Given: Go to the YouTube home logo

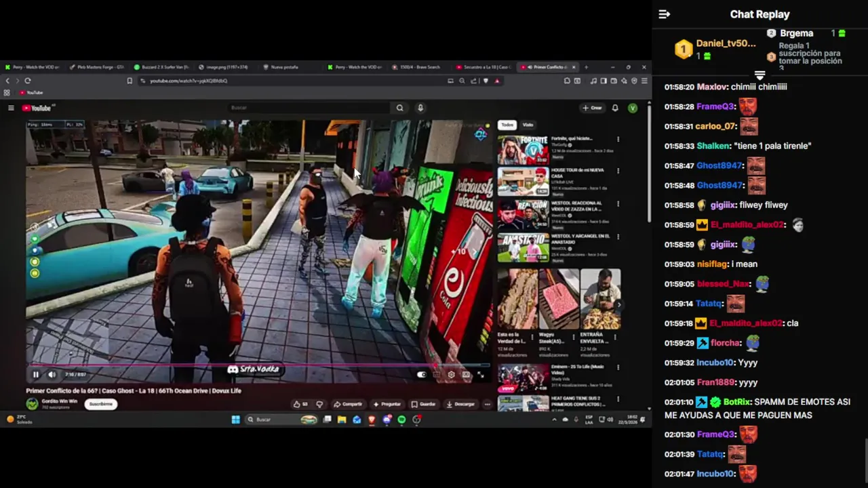Looking at the screenshot, I should click(x=37, y=108).
